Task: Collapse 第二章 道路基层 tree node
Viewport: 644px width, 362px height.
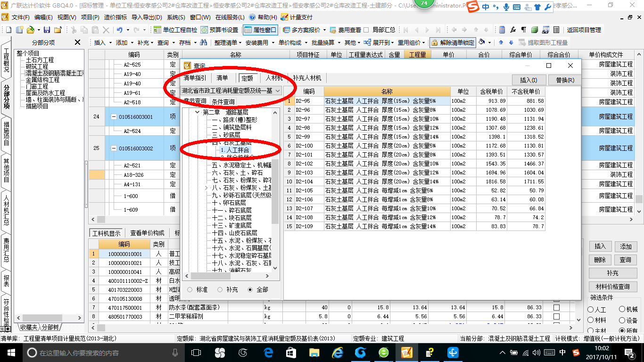Action: click(x=198, y=112)
